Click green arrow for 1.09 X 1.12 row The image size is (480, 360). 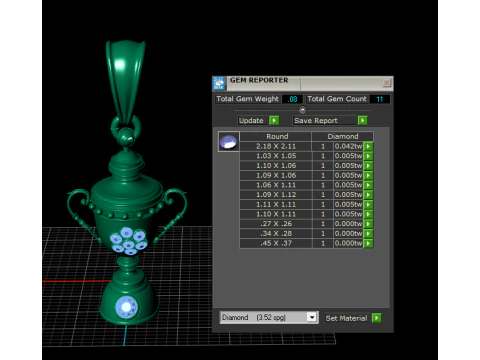(368, 195)
